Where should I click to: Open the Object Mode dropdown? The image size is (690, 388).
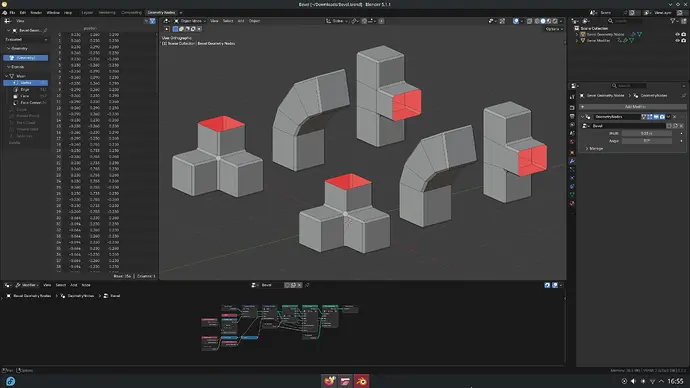coord(190,21)
